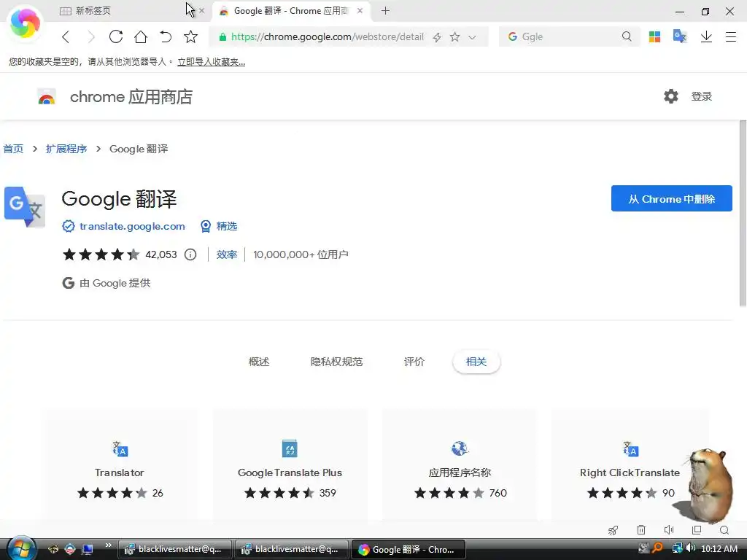This screenshot has height=560, width=747.
Task: Click the Google Translate extension logo
Action: (25, 206)
